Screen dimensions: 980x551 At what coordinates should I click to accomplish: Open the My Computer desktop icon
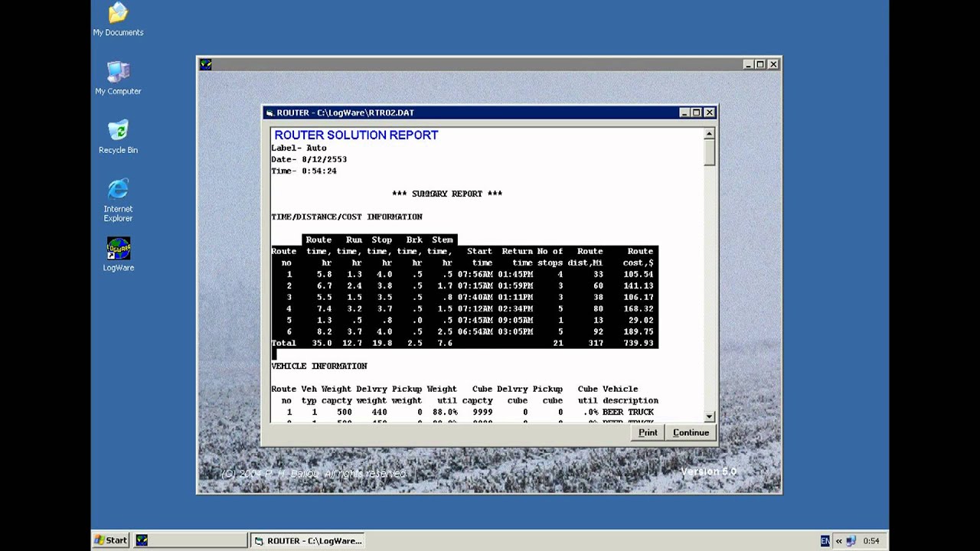coord(118,78)
